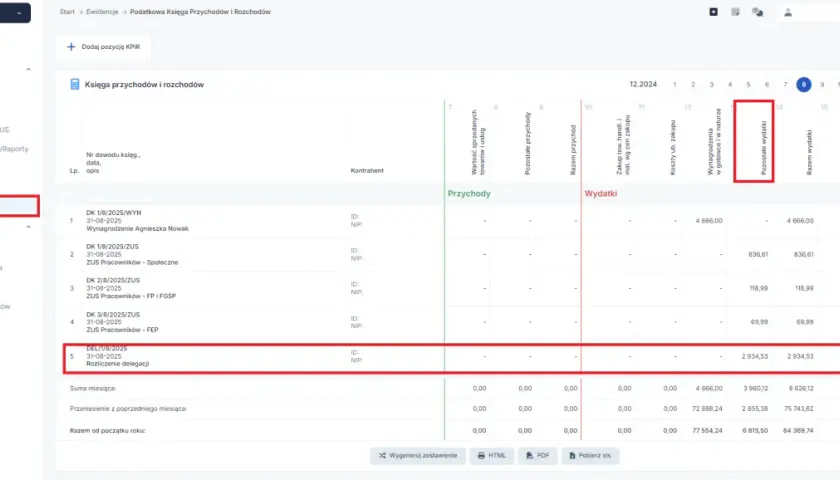Go to Ewidencje in the breadcrumb
The width and height of the screenshot is (840, 480).
[x=102, y=12]
